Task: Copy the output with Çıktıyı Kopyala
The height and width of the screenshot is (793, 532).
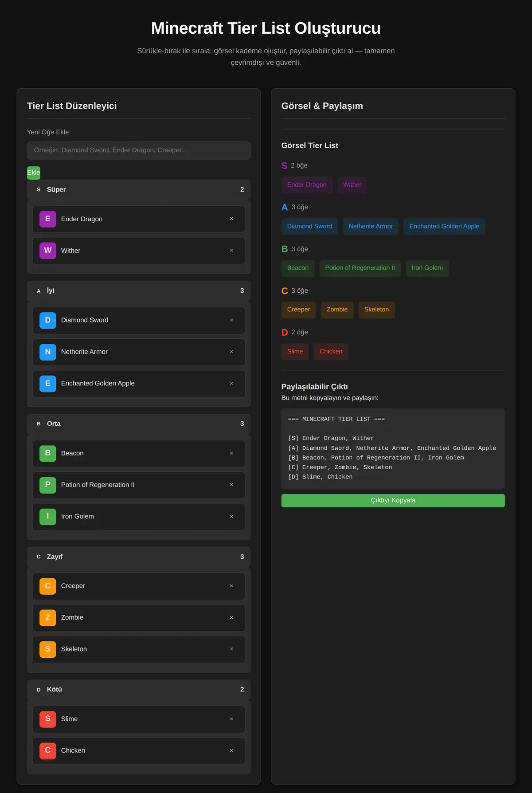Action: [x=393, y=500]
